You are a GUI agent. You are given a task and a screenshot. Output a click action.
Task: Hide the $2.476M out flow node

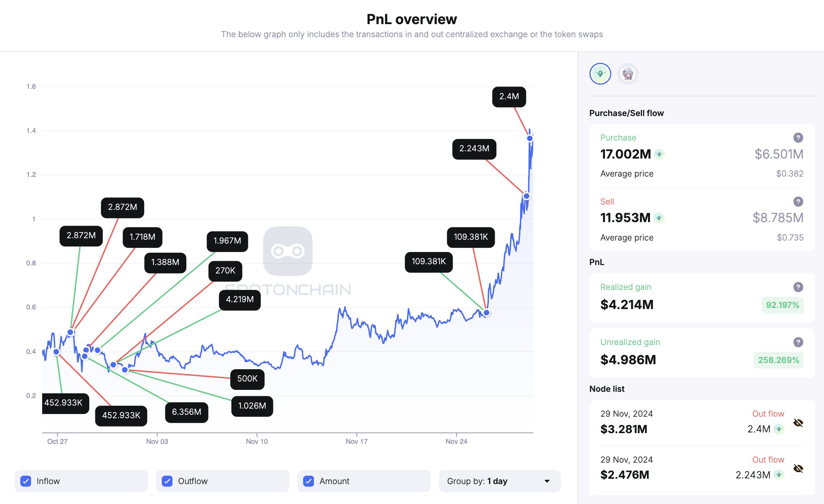pos(798,468)
